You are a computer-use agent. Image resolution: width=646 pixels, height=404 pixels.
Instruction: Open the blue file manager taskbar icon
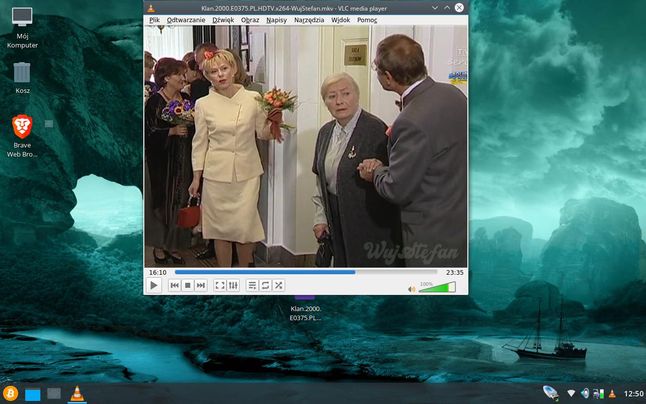click(x=33, y=394)
